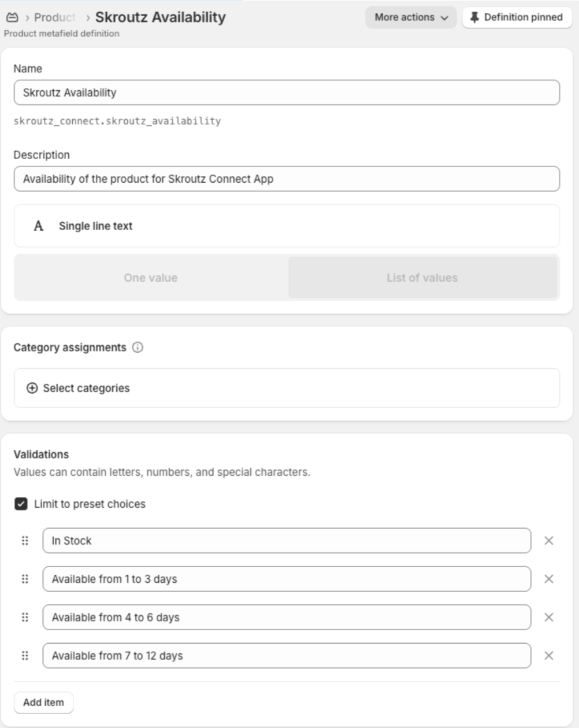
Task: Open the More actions dropdown
Action: 411,17
